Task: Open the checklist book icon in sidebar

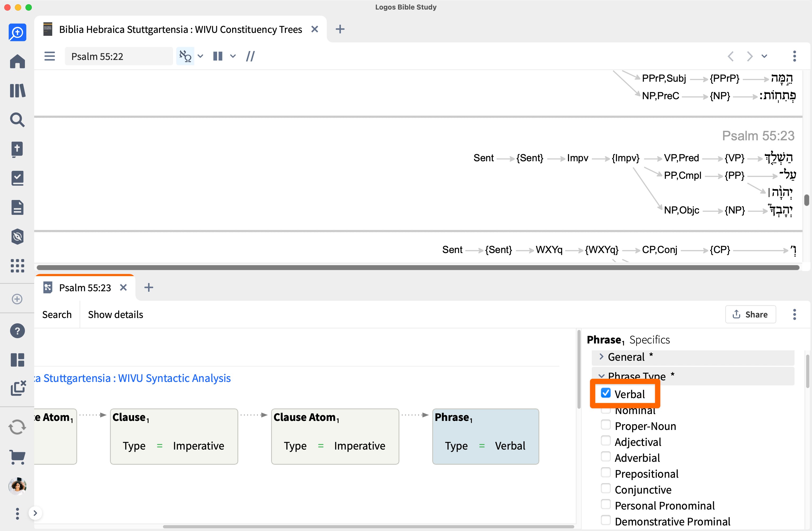Action: coord(17,178)
